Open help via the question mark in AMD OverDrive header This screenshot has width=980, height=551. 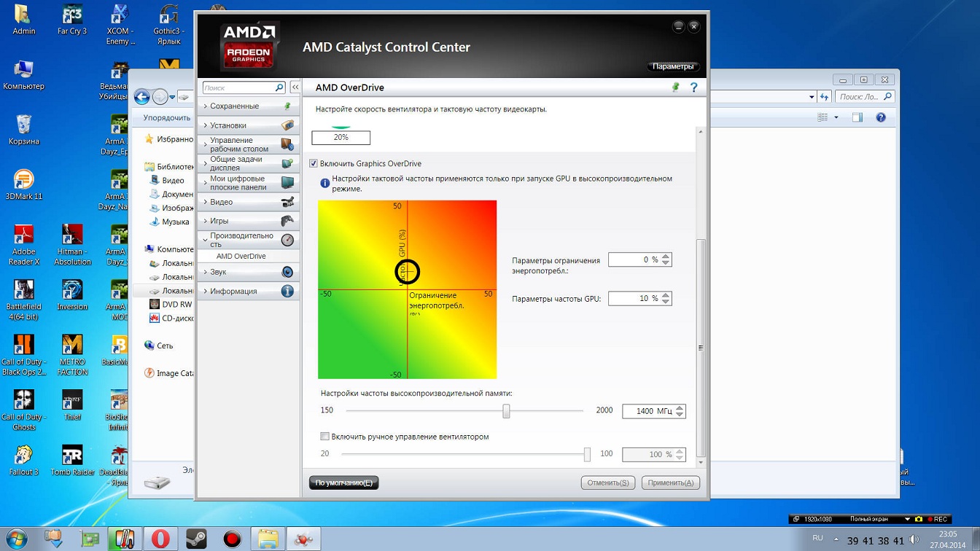(x=693, y=87)
